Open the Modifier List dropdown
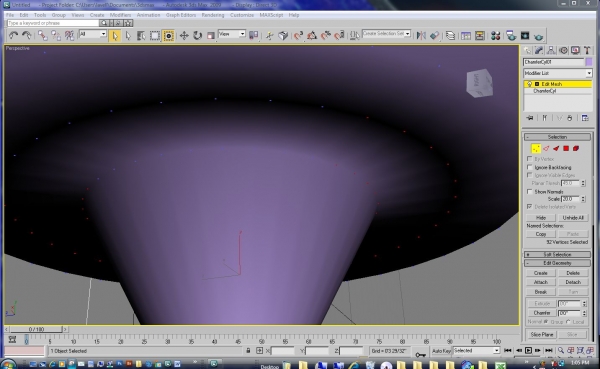 coord(558,73)
